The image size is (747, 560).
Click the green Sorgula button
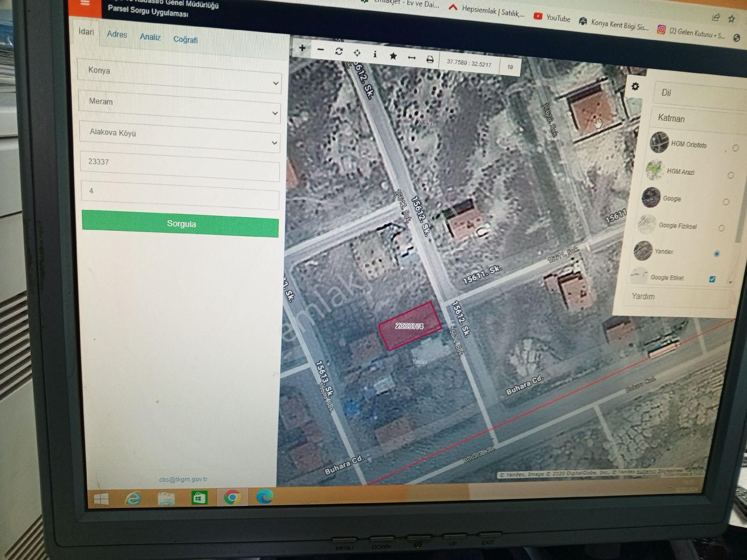181,224
